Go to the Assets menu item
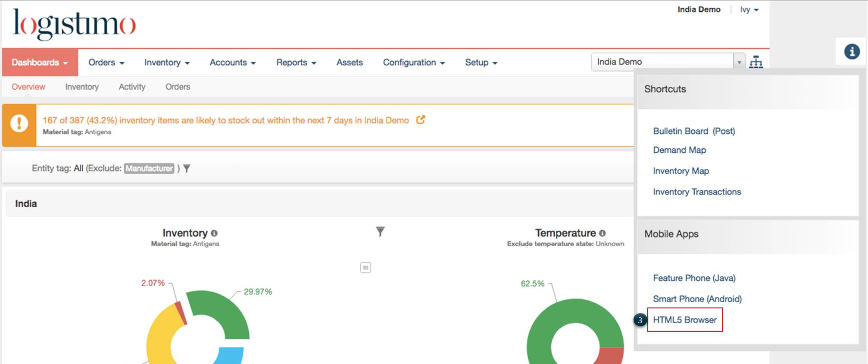The image size is (868, 364). pyautogui.click(x=350, y=63)
